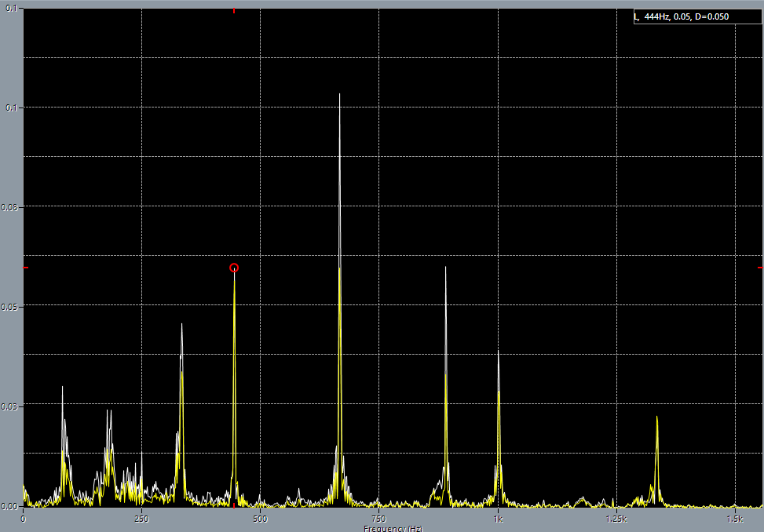Viewport: 764px width, 532px height.
Task: Click the tip of the white peak below 100Hz
Action: pos(63,387)
